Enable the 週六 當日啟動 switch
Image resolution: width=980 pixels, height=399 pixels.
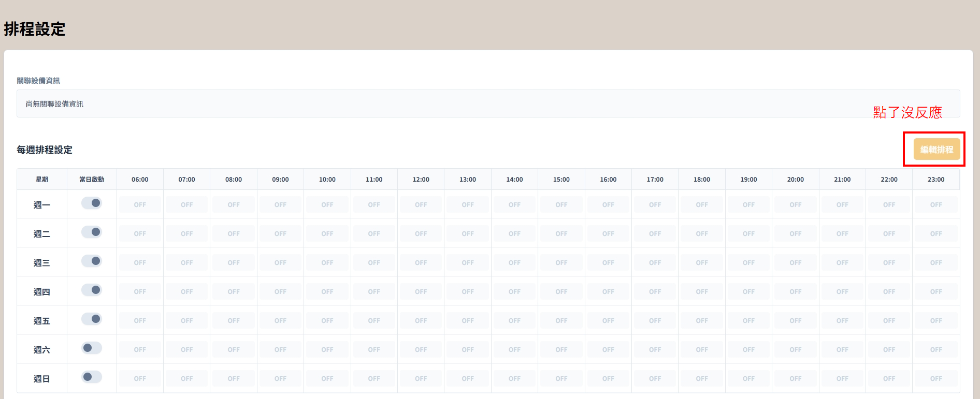(92, 348)
